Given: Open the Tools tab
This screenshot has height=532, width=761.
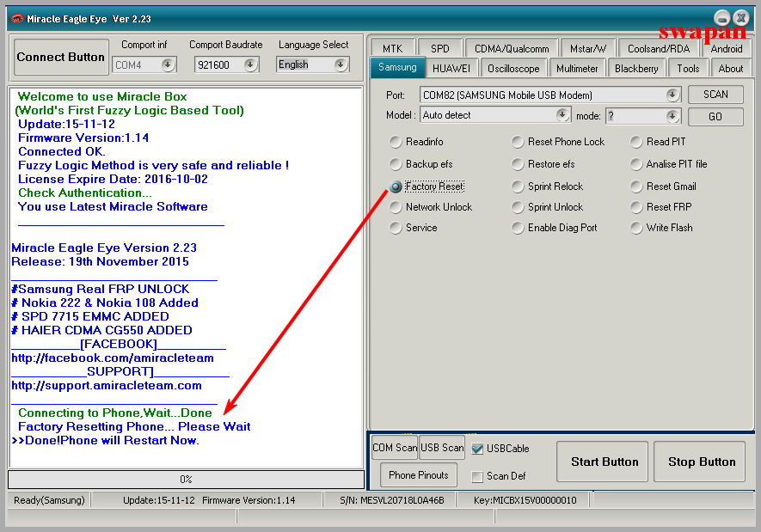Looking at the screenshot, I should pos(688,69).
